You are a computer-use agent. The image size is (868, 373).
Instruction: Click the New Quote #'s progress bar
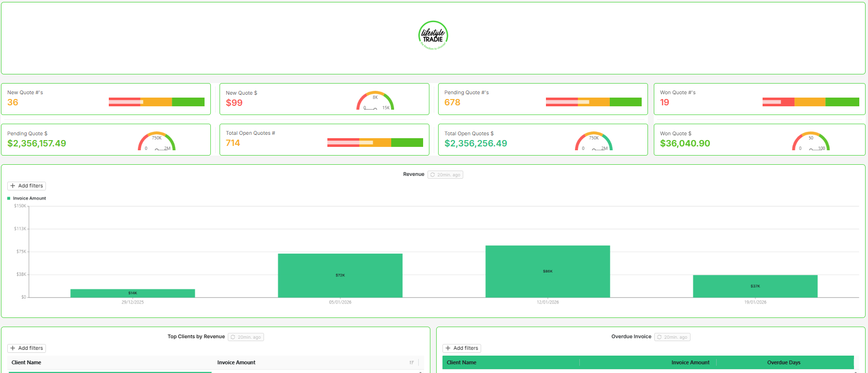pyautogui.click(x=157, y=102)
